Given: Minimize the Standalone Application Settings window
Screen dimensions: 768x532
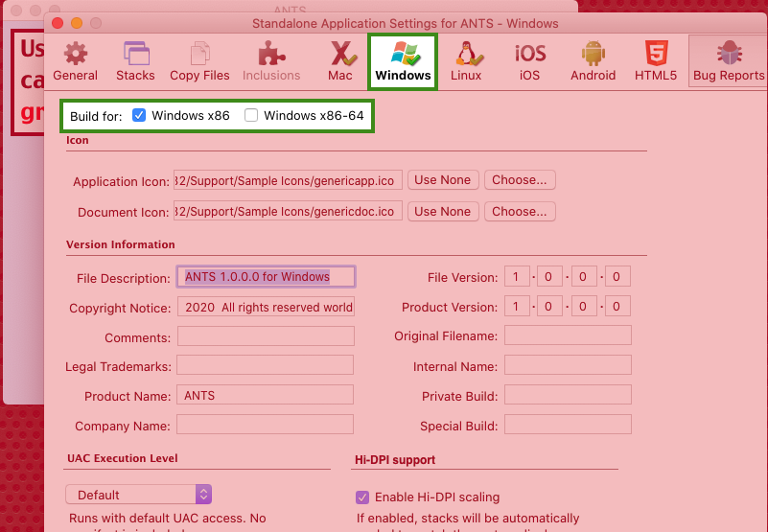Looking at the screenshot, I should (x=77, y=23).
